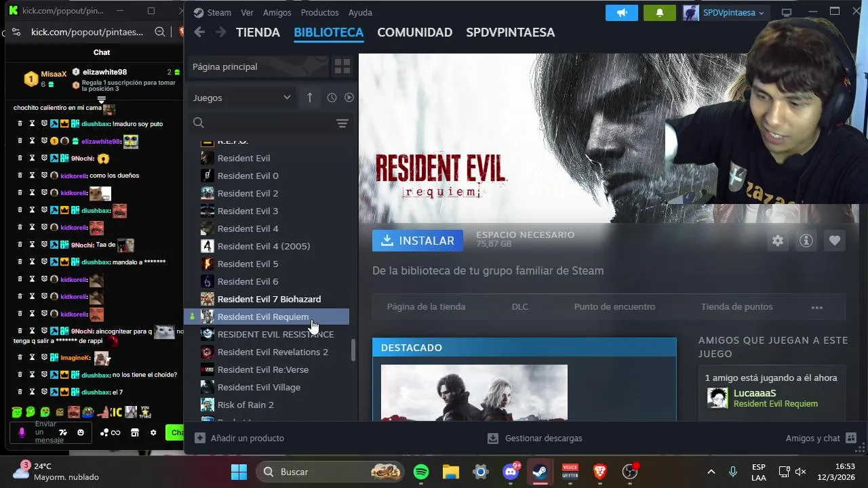Click the Windows taskbar Buscar search box

coord(330,472)
